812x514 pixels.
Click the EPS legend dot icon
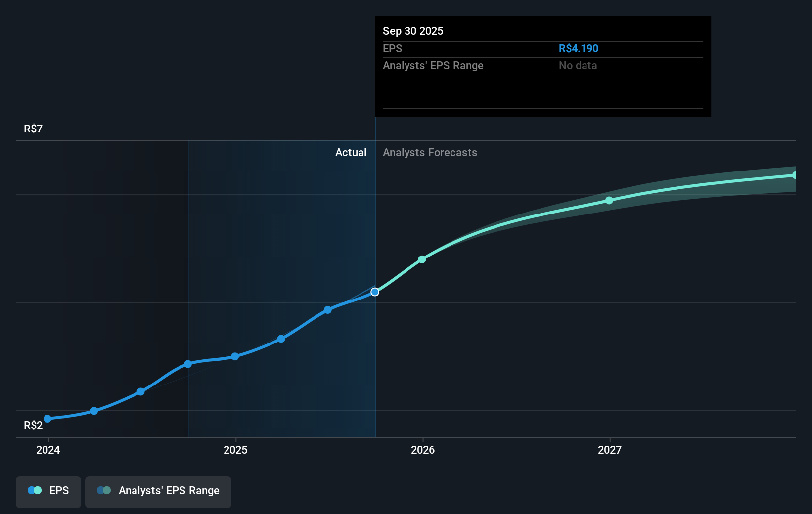pos(35,490)
